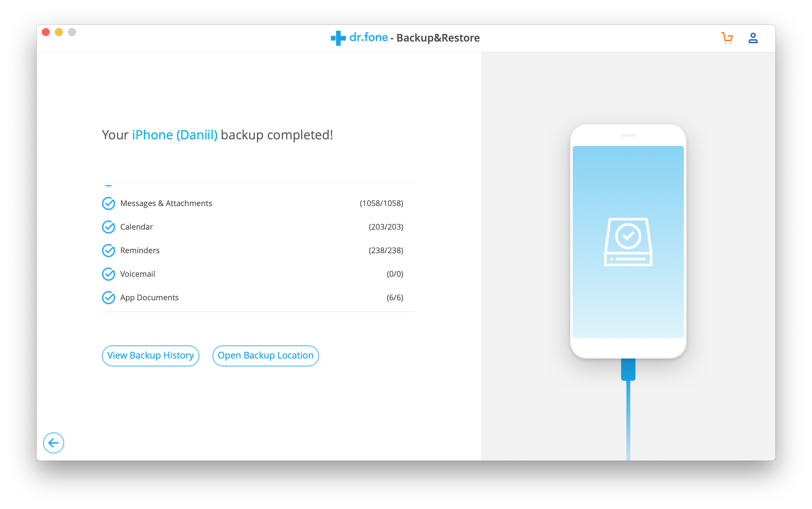Toggle the Reminders backup checkmark
Image resolution: width=812 pixels, height=509 pixels.
[x=109, y=250]
